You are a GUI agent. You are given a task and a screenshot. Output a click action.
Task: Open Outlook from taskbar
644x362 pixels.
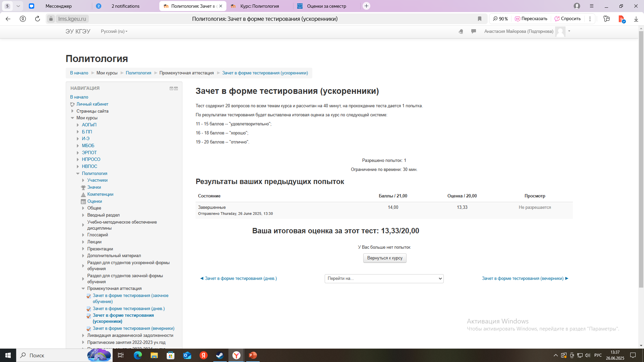point(187,355)
